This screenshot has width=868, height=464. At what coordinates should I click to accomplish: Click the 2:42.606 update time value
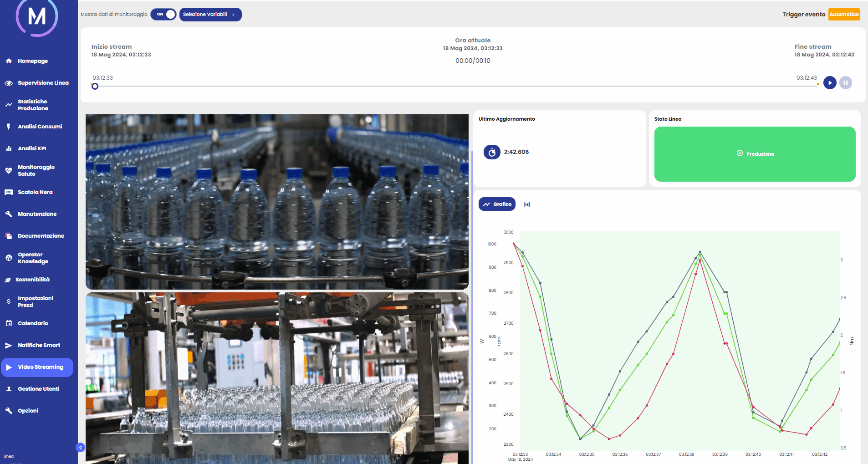click(516, 152)
